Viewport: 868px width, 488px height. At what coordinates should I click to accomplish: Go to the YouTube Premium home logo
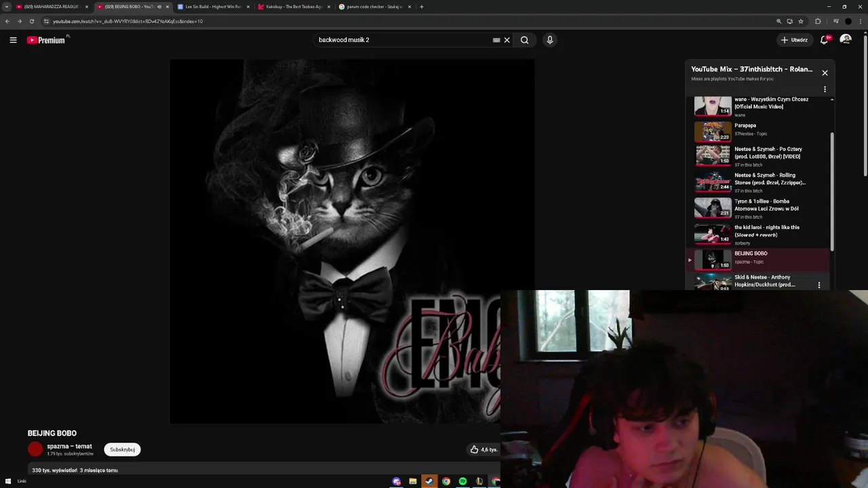pos(47,40)
